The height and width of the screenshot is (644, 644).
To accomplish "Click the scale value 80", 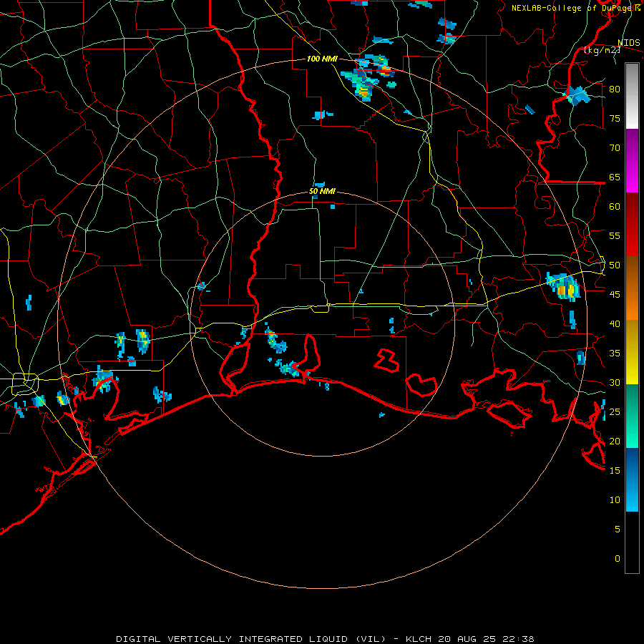I will tap(615, 89).
